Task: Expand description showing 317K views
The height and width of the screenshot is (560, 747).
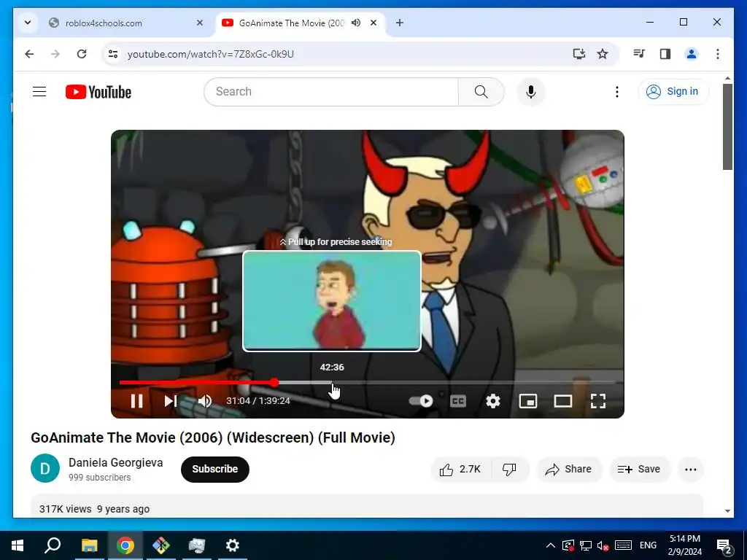Action: pyautogui.click(x=367, y=506)
